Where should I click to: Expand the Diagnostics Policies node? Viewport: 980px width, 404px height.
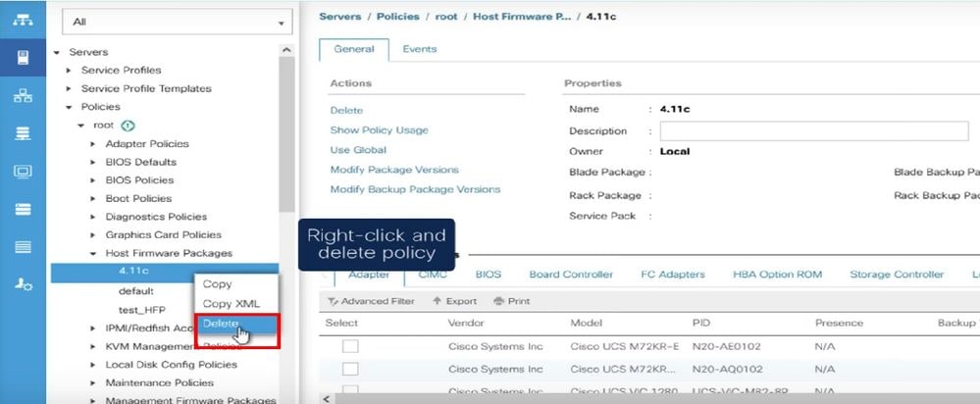92,217
